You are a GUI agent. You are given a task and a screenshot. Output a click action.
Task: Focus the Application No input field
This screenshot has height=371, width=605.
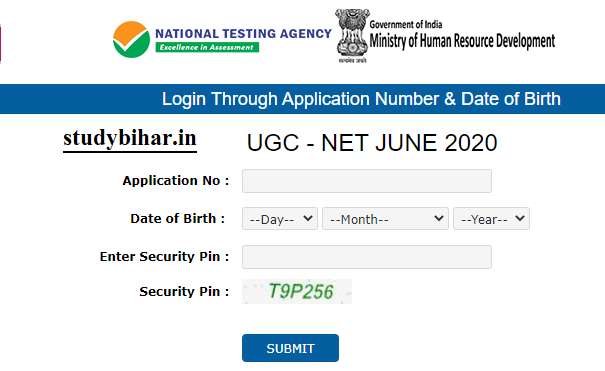[367, 181]
